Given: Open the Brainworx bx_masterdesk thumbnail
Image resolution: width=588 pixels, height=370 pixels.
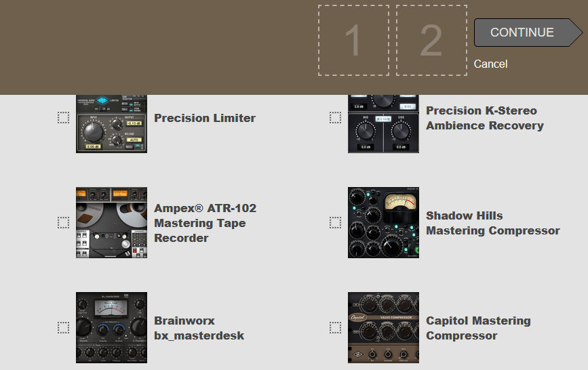Looking at the screenshot, I should tap(111, 327).
